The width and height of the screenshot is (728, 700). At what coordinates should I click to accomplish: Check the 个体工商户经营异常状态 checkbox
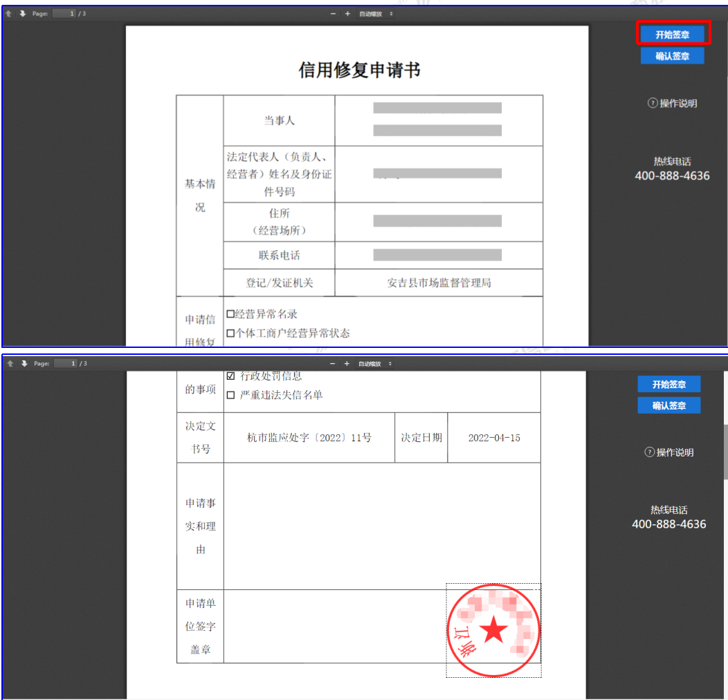230,333
